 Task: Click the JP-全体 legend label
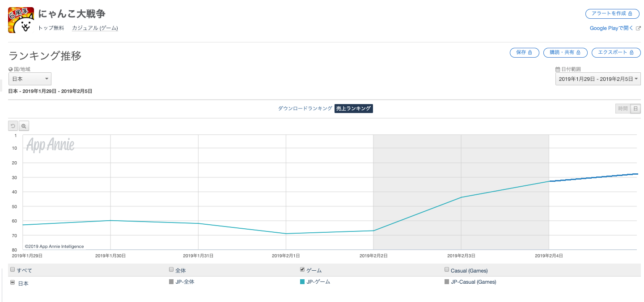pyautogui.click(x=185, y=282)
